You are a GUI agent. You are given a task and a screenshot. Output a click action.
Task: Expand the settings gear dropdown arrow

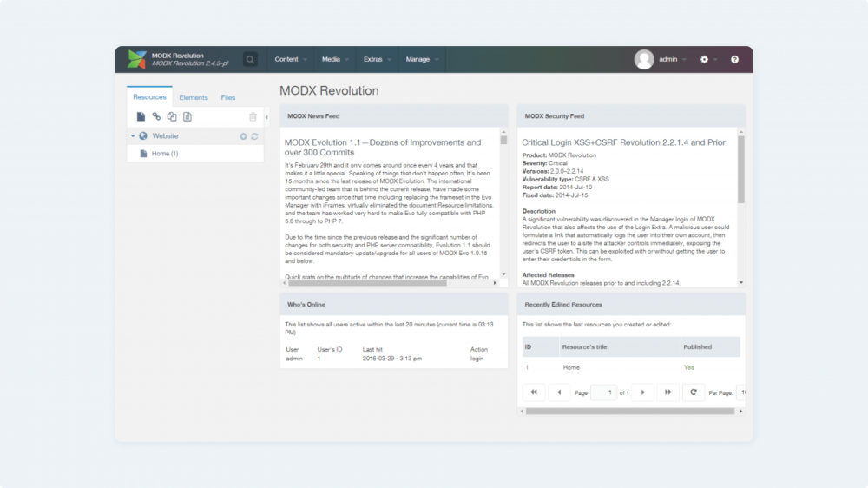point(715,60)
